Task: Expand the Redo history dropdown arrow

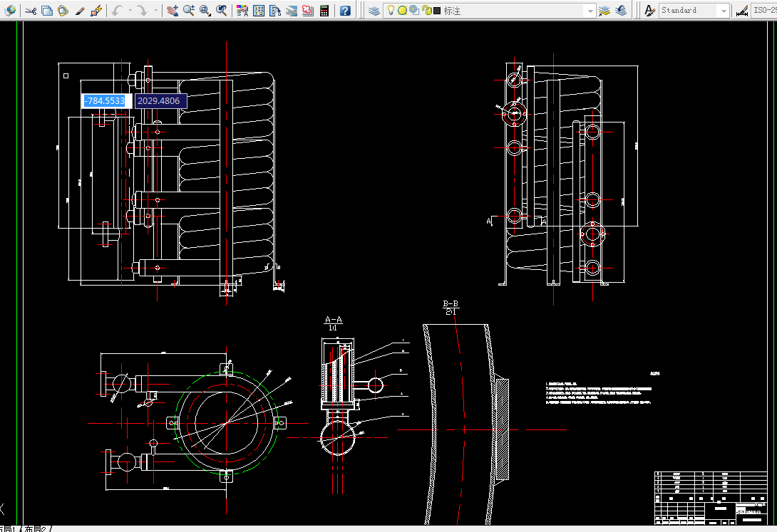Action: point(155,11)
